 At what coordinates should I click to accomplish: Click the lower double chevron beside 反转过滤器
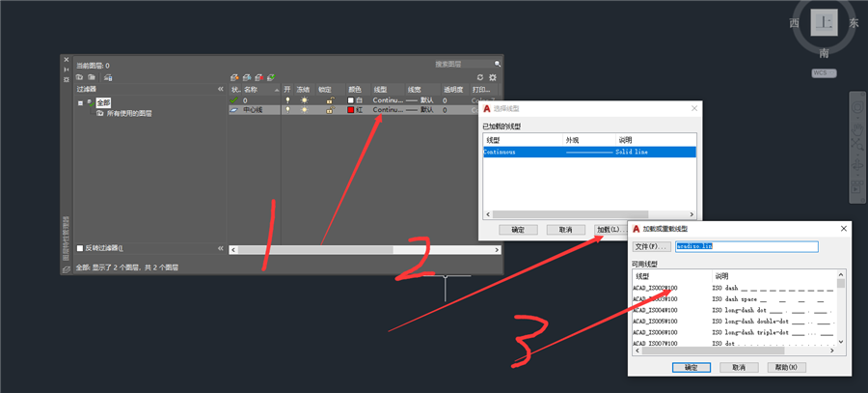point(220,248)
